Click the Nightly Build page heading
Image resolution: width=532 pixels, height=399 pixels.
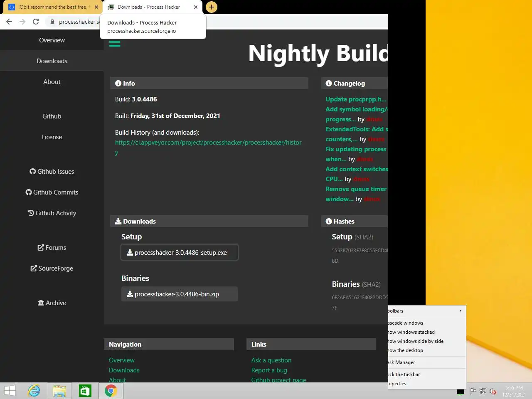(318, 53)
